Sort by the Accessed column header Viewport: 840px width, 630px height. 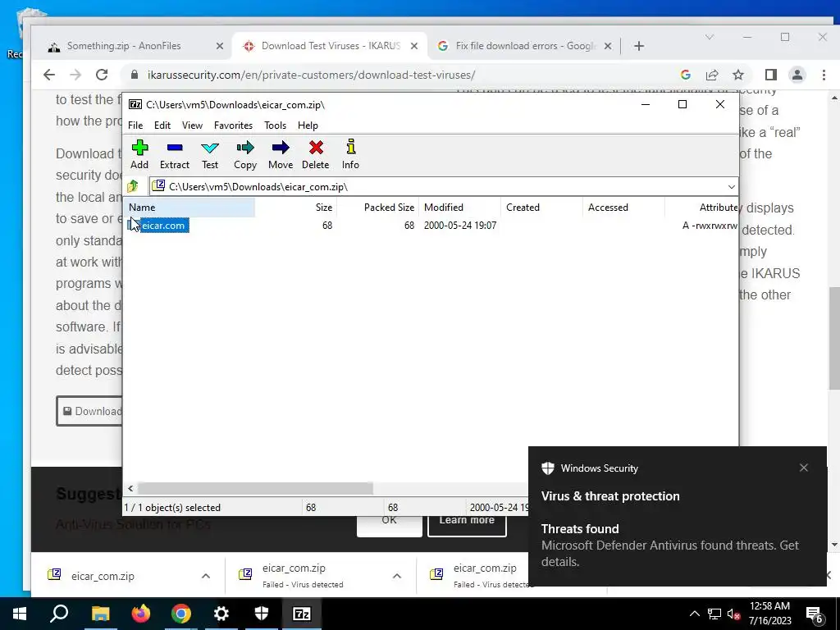[x=623, y=208]
